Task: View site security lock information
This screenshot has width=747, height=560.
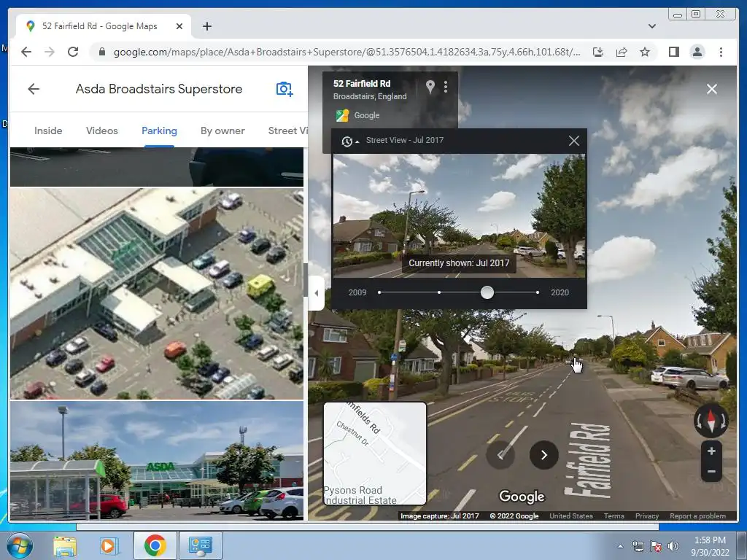Action: pos(101,52)
